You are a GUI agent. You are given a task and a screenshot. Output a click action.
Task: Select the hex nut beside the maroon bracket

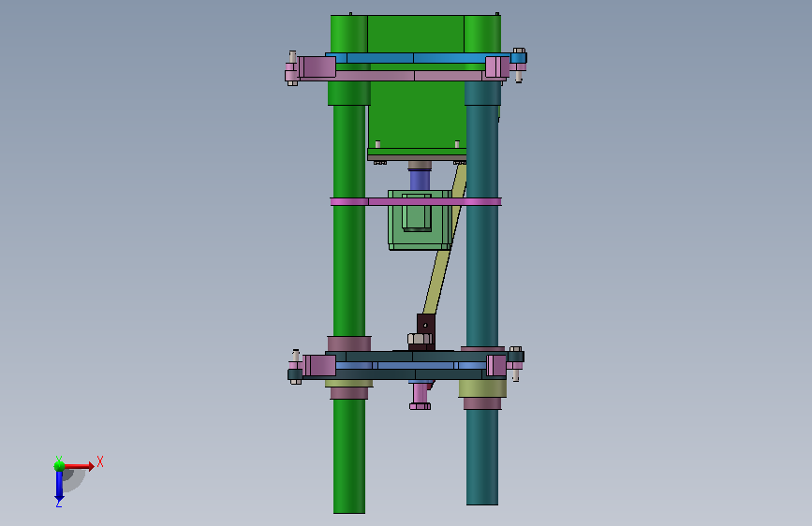(x=420, y=339)
